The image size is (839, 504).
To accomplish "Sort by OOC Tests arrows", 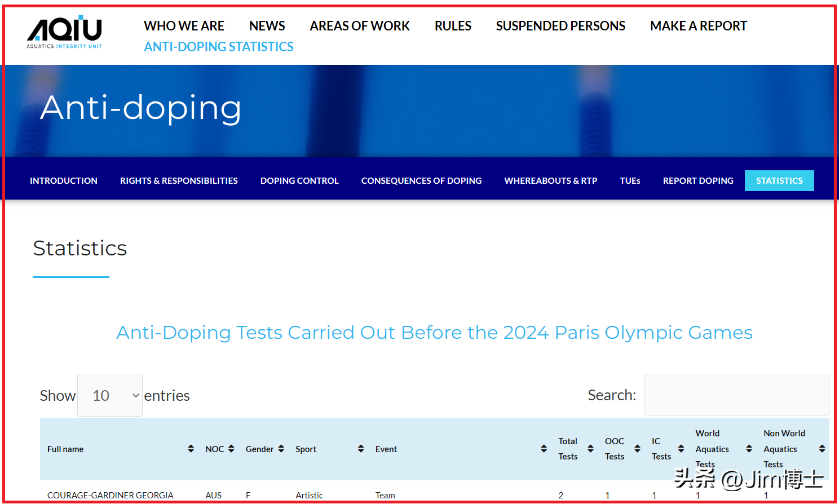I will tap(637, 449).
